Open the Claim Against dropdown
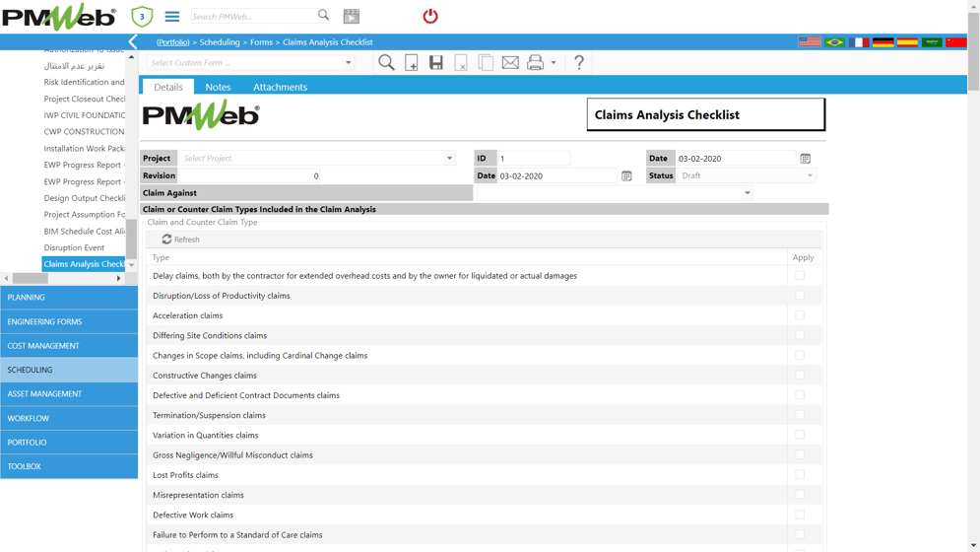980x552 pixels. [x=747, y=193]
